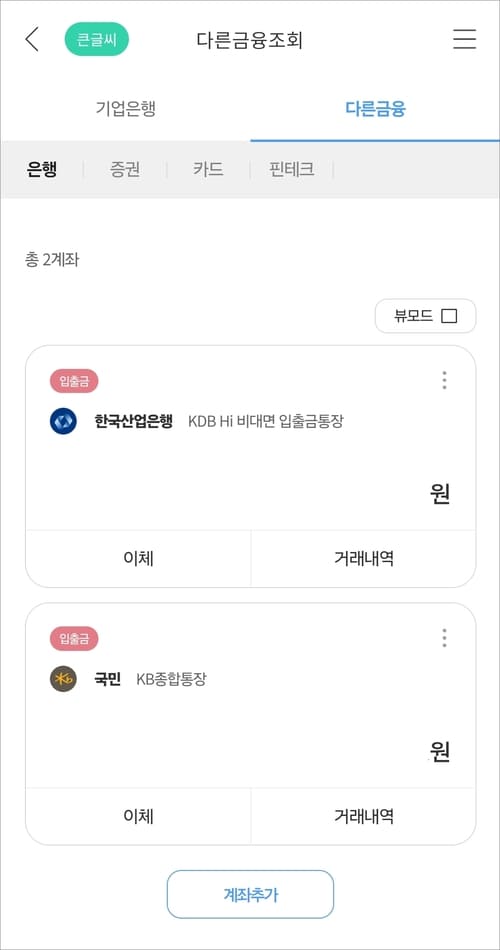Open three-dot options for 한국산업은행 account
Screen dimensions: 500x950
(444, 380)
